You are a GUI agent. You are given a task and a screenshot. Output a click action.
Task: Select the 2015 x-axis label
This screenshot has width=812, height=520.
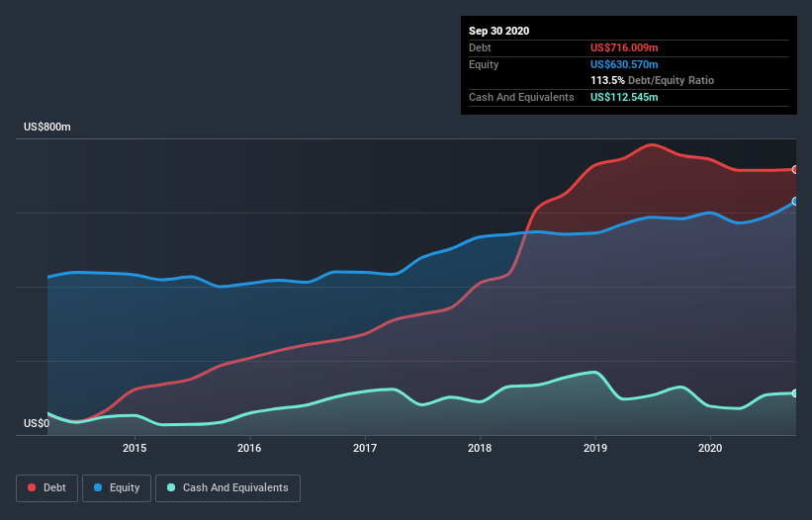pos(135,448)
